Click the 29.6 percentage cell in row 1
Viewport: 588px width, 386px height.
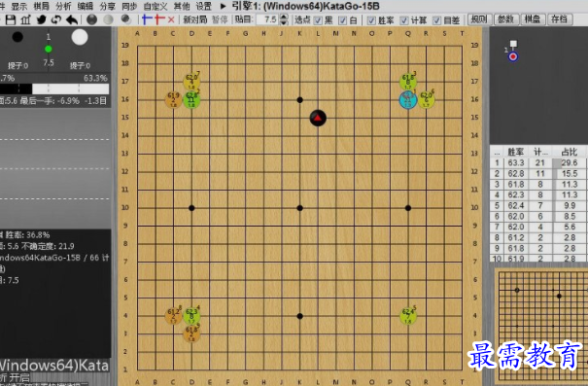[x=570, y=162]
